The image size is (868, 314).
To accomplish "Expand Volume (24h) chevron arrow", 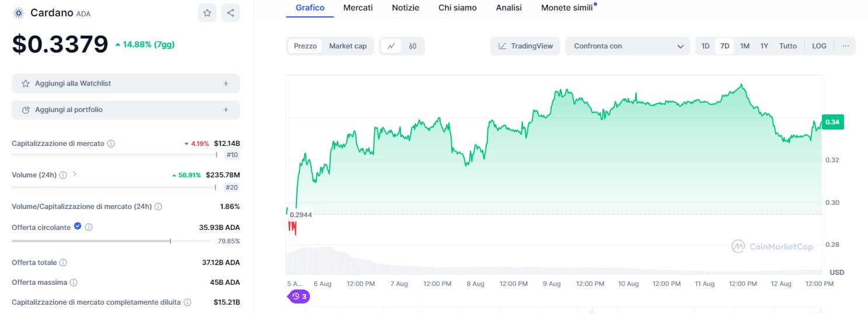I will (x=75, y=175).
